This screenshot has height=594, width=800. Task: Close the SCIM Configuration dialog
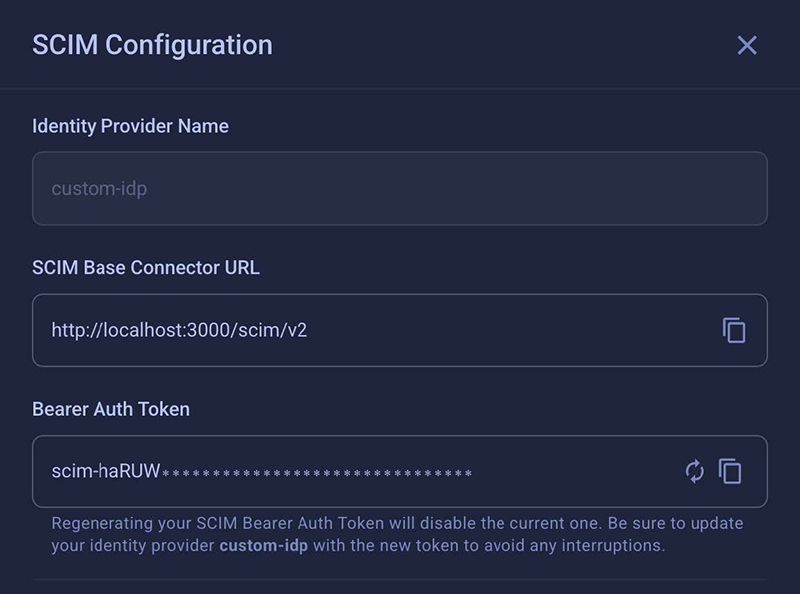pos(748,45)
